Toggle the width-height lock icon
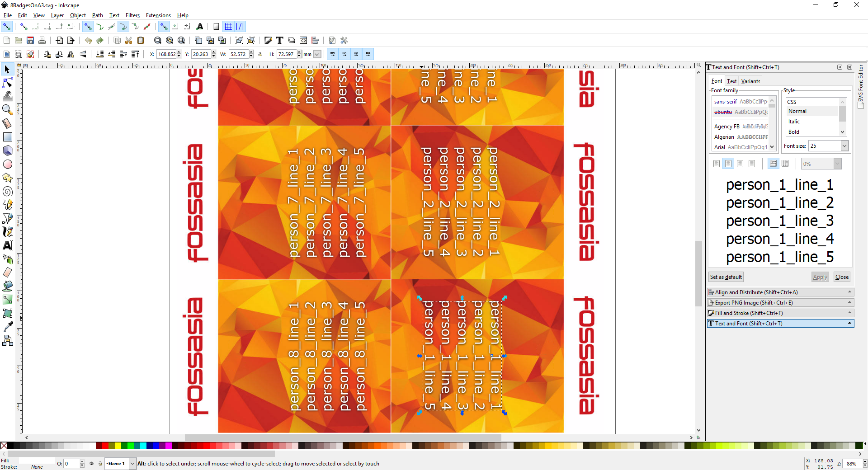Screen dimensions: 868x470 coord(260,54)
